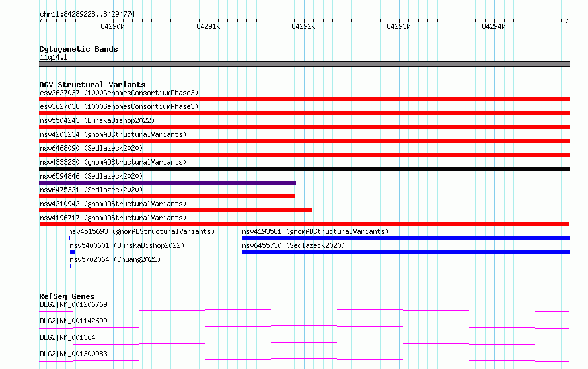
Task: Open nsv4203234 gnomAD variant label
Action: point(113,134)
